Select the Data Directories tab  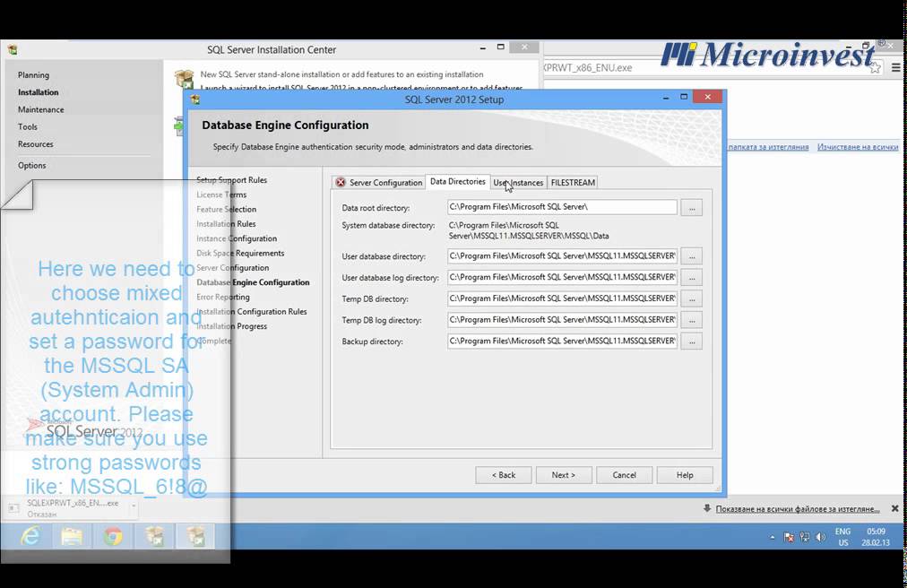[458, 182]
